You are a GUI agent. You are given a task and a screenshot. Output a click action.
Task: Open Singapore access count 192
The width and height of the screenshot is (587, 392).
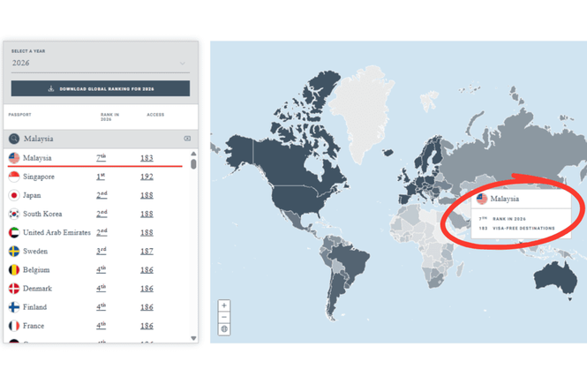(x=147, y=177)
